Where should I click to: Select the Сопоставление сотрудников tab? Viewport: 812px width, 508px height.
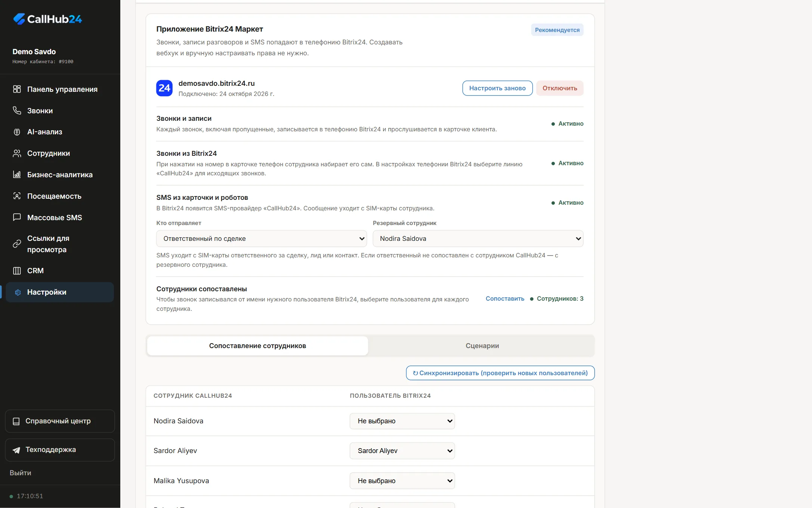pyautogui.click(x=258, y=346)
